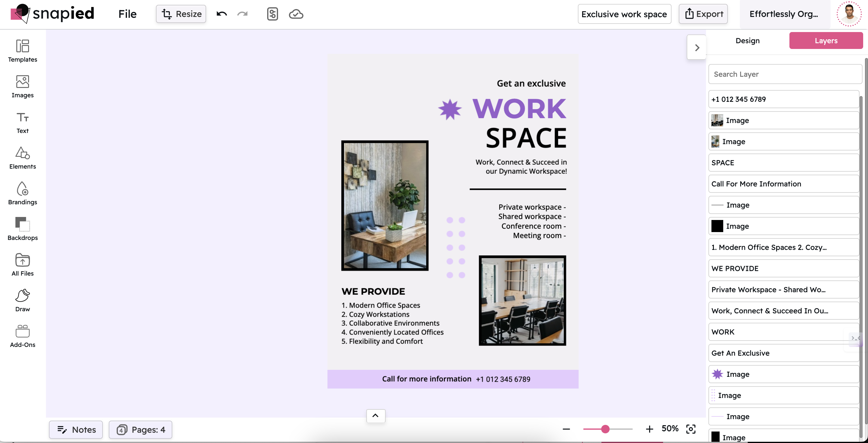Select the Text tool
This screenshot has width=868, height=443.
[x=23, y=122]
